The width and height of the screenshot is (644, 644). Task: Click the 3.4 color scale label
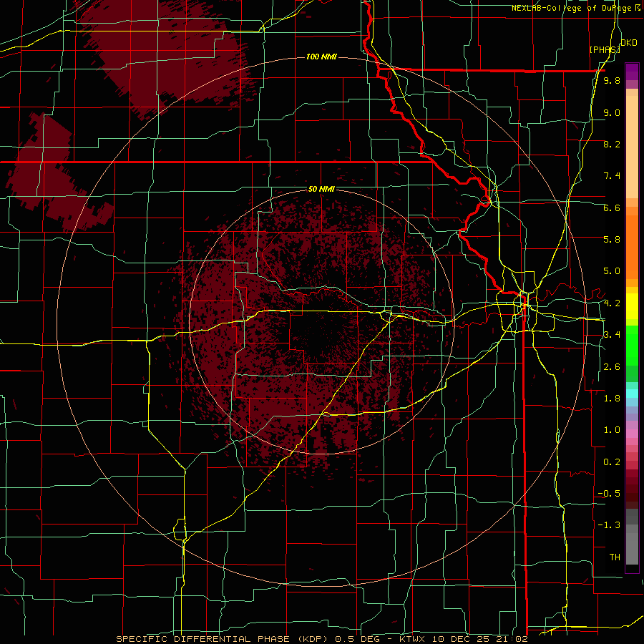pyautogui.click(x=612, y=335)
